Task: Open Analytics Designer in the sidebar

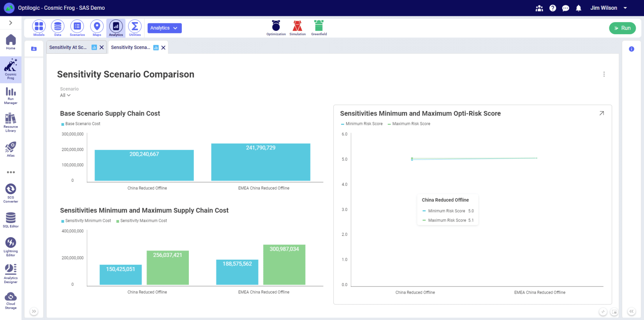Action: click(x=11, y=274)
